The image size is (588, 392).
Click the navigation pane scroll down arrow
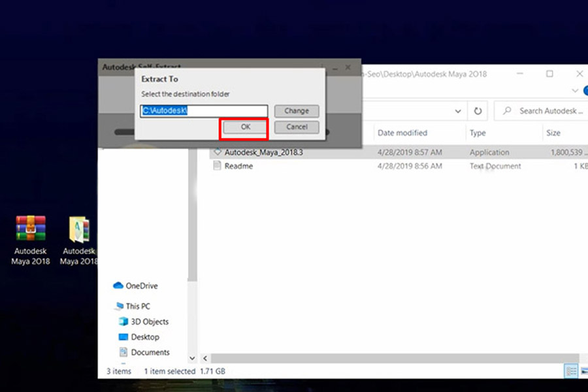click(x=192, y=358)
